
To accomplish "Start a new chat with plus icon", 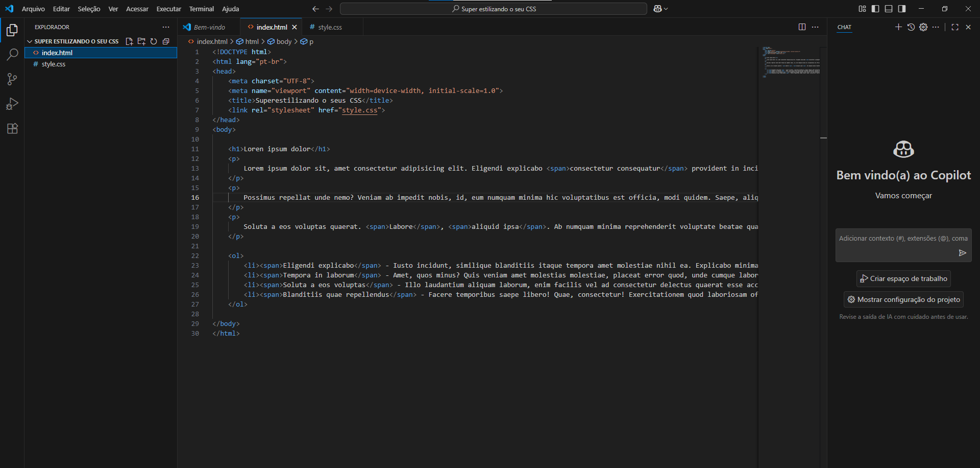I will 898,27.
